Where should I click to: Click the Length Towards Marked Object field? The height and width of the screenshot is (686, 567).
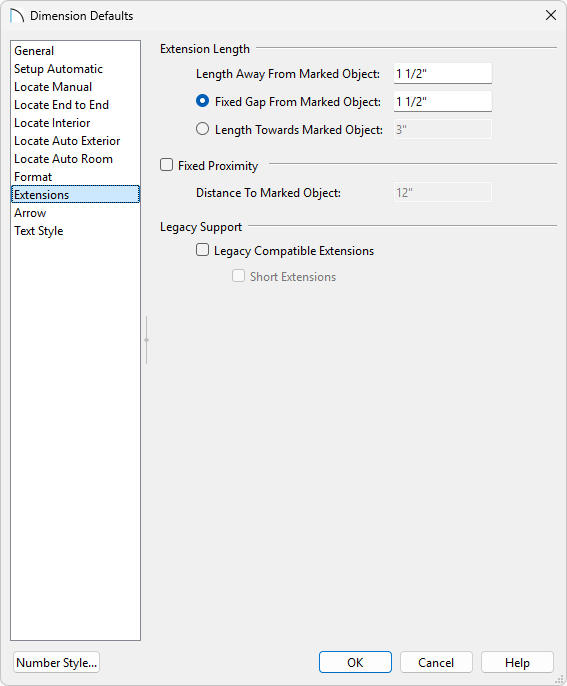[x=443, y=130]
